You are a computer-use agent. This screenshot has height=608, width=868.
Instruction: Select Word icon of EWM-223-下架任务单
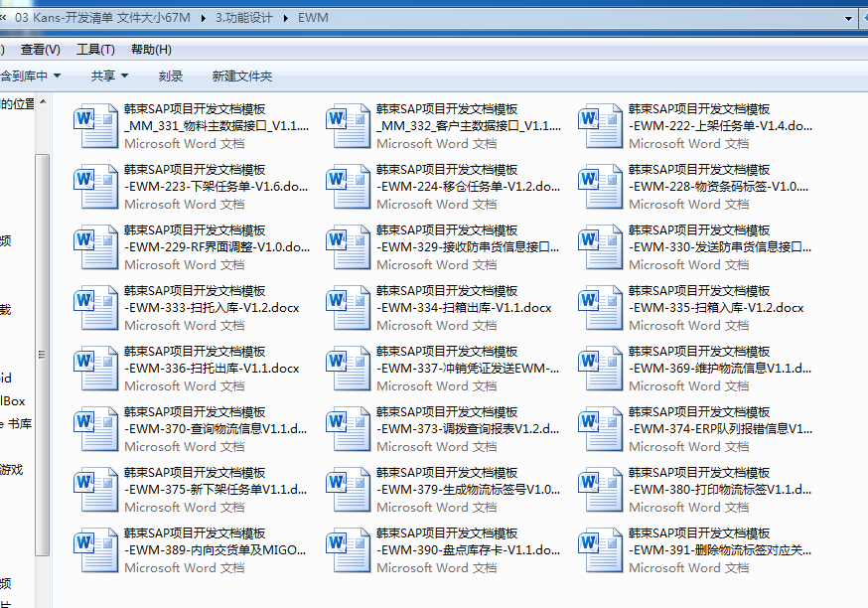coord(95,186)
